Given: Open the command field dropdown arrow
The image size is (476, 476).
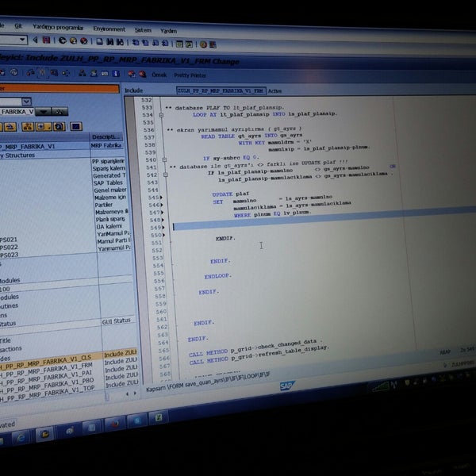Looking at the screenshot, I should [22, 40].
